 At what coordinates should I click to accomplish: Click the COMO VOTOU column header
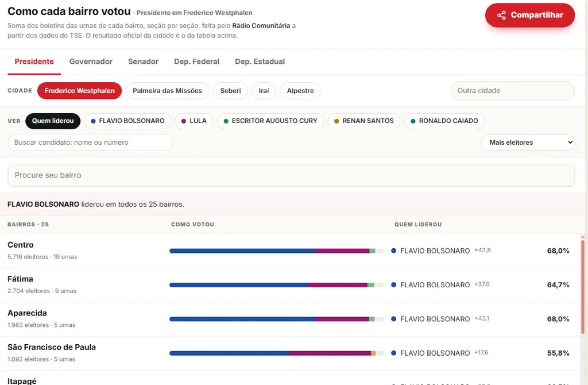pyautogui.click(x=193, y=225)
